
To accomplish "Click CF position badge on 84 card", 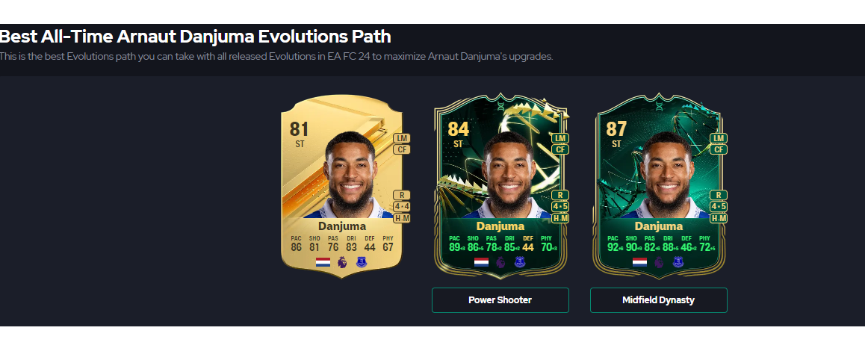I will point(560,149).
